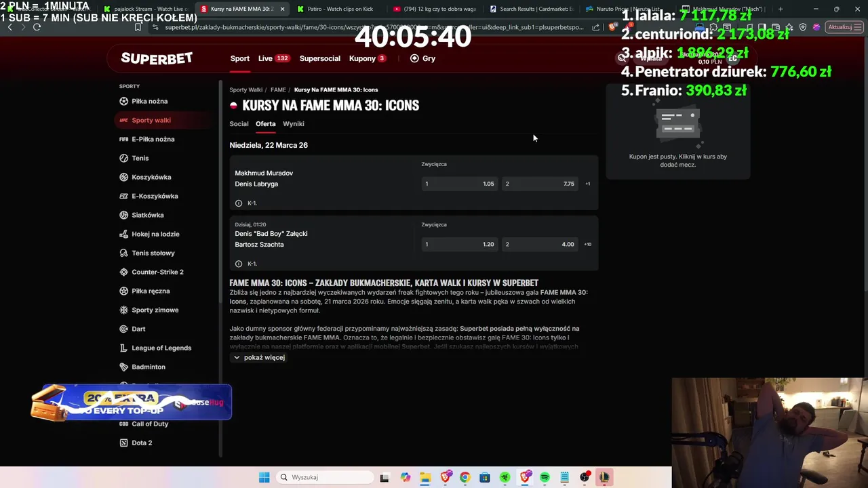Expand the +10 markets for Załęcki match
The image size is (868, 488).
coord(588,244)
